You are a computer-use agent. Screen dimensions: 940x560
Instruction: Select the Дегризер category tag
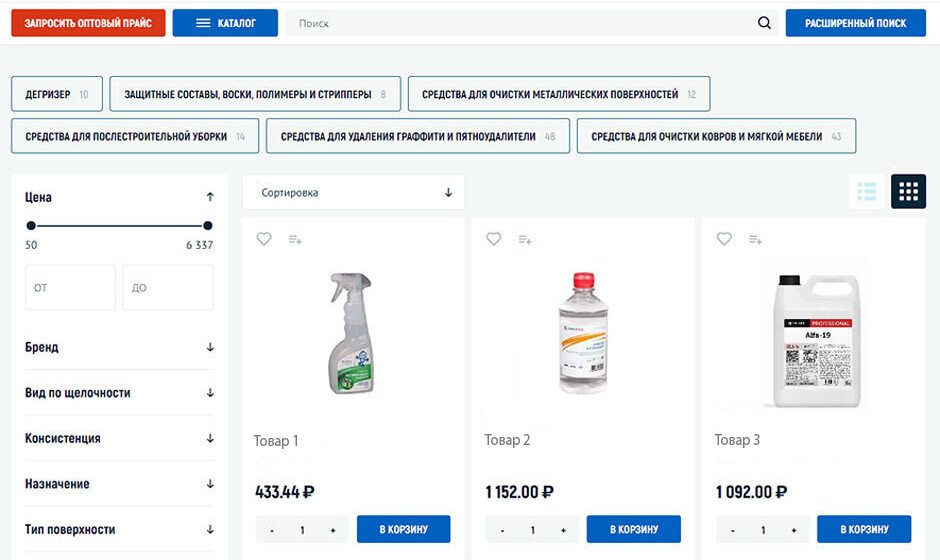click(56, 95)
